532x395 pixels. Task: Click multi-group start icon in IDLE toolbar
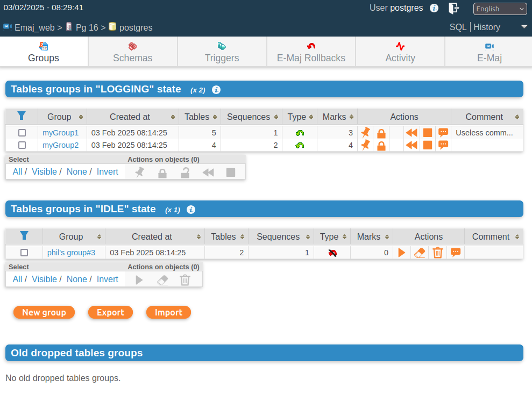[x=139, y=279]
